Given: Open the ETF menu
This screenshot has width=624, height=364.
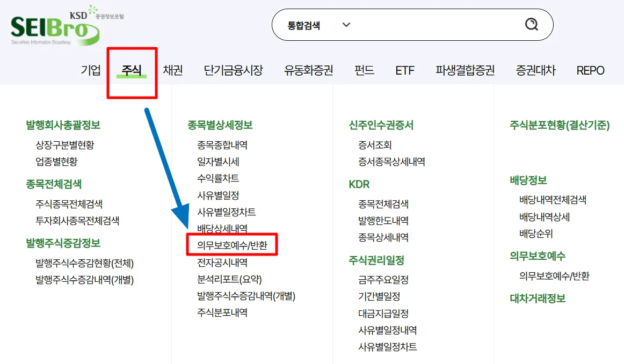Looking at the screenshot, I should [404, 70].
